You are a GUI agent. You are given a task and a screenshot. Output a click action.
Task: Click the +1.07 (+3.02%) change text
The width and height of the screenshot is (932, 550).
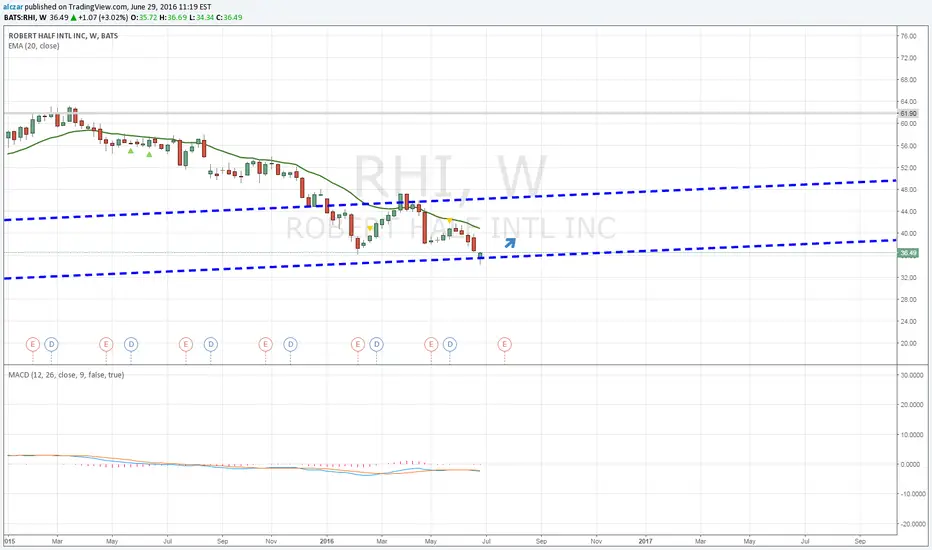(x=103, y=17)
